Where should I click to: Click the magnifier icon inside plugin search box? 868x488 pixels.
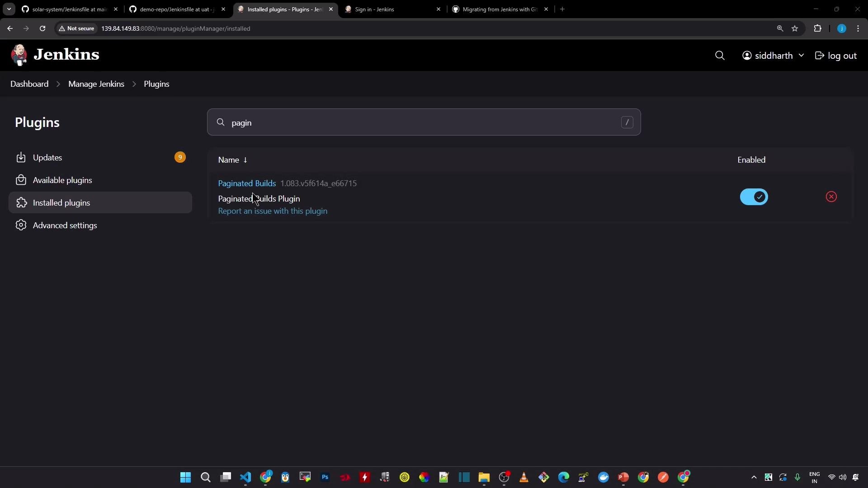[221, 122]
